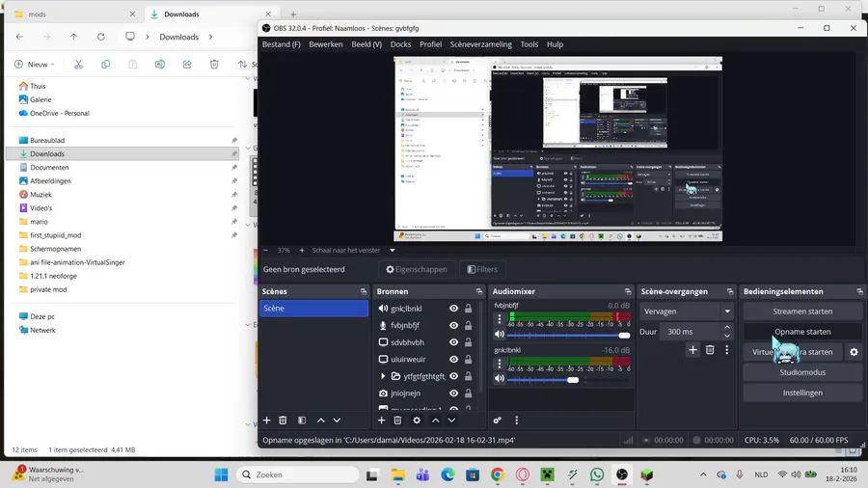Undock the Scènes panel
This screenshot has width=868, height=488.
[x=364, y=291]
